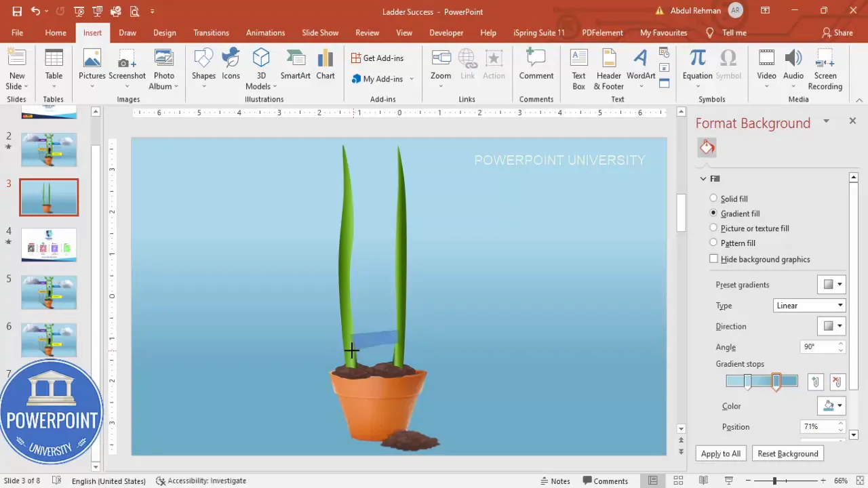868x488 pixels.
Task: Click the Fill paint bucket icon
Action: [x=707, y=147]
